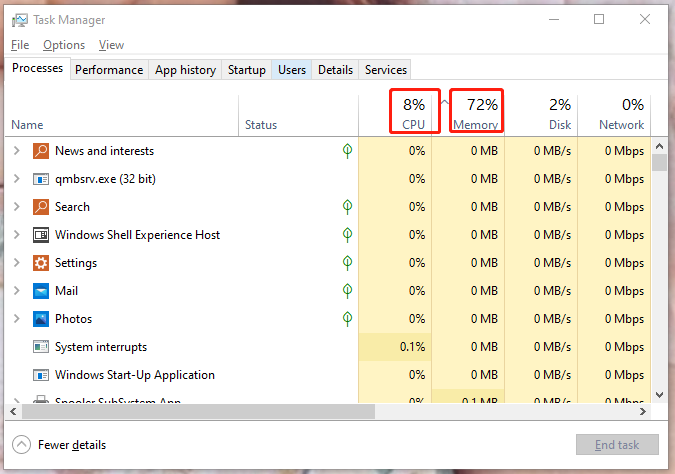
Task: Click the qmbsrv.exe process icon
Action: point(41,179)
